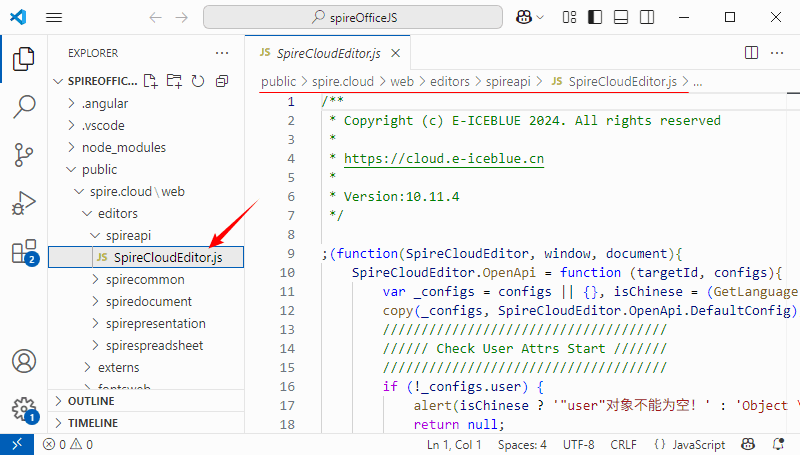Open the Source Control view
Viewport: 800px width, 455px height.
[x=23, y=155]
